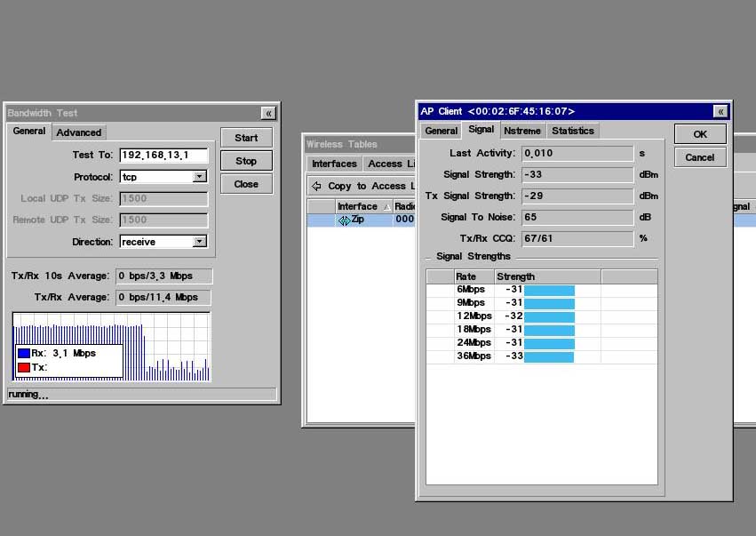The width and height of the screenshot is (756, 536).
Task: Click the red Tx legend swatch
Action: [24, 367]
